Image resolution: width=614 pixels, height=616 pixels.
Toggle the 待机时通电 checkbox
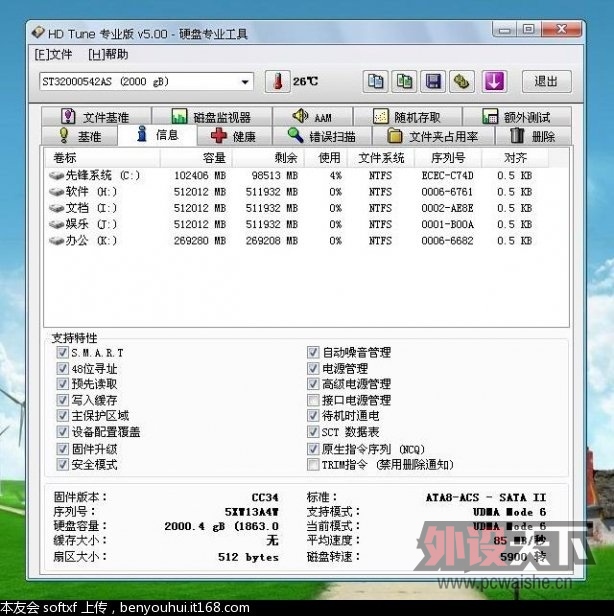click(313, 415)
